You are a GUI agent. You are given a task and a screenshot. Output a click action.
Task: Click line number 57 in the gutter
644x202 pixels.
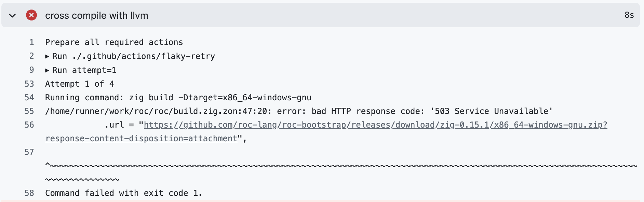pos(29,152)
